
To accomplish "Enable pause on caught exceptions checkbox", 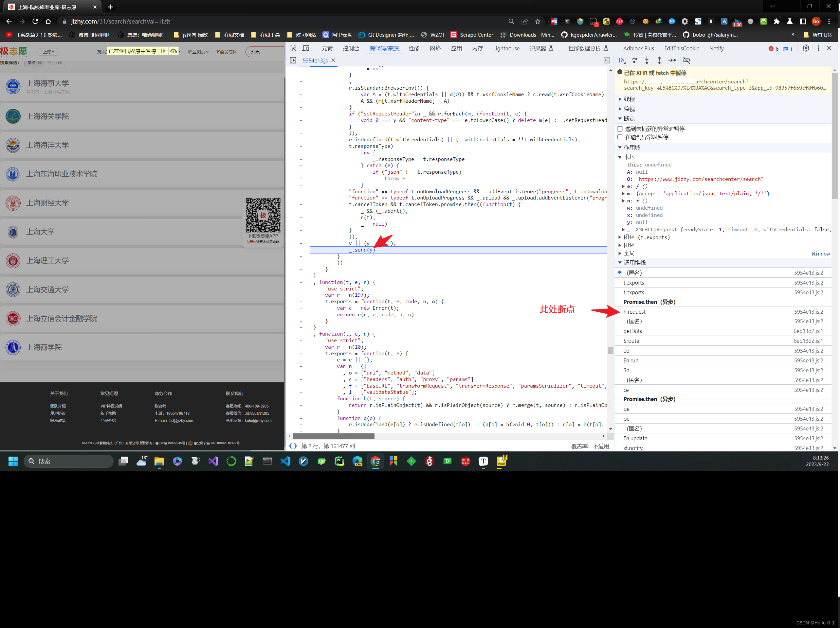I will (x=620, y=137).
